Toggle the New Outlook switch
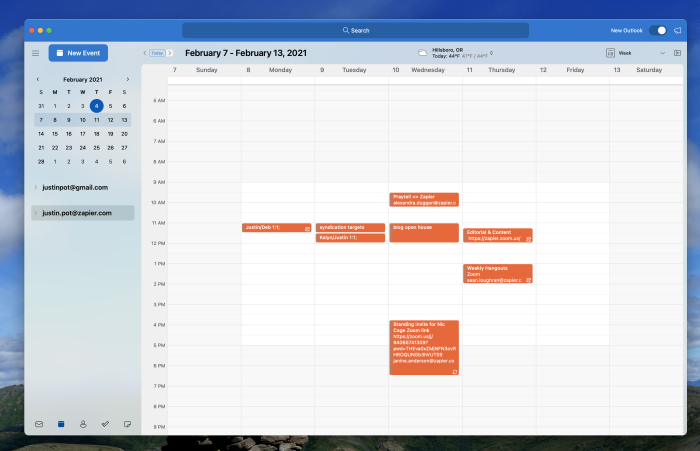700x451 pixels. (658, 30)
